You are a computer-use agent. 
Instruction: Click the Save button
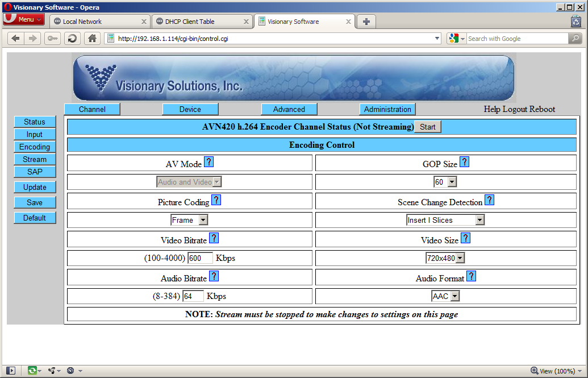tap(35, 202)
